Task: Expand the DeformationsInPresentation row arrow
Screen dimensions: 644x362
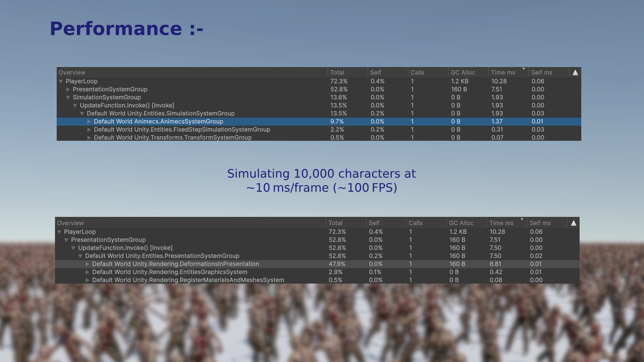Action: click(x=87, y=264)
